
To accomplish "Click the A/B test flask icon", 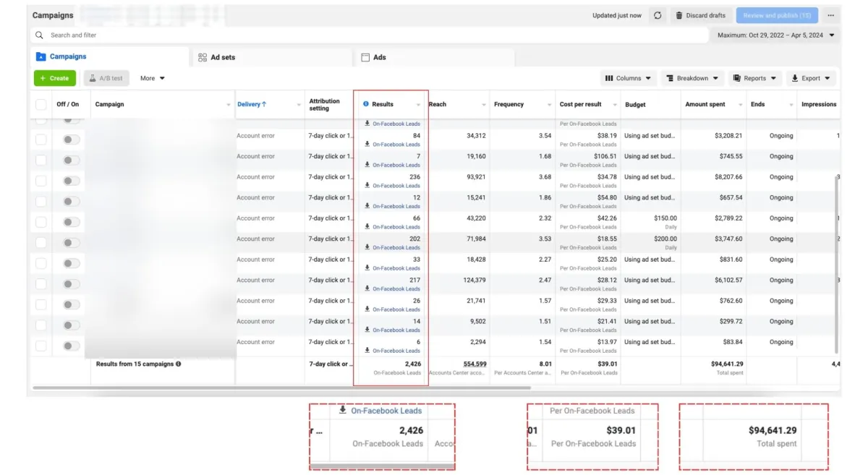I will (92, 78).
